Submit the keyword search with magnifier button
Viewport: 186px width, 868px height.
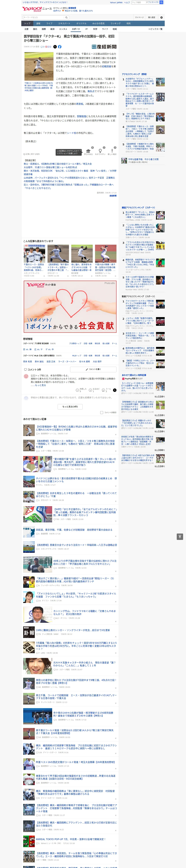tap(66, 17)
